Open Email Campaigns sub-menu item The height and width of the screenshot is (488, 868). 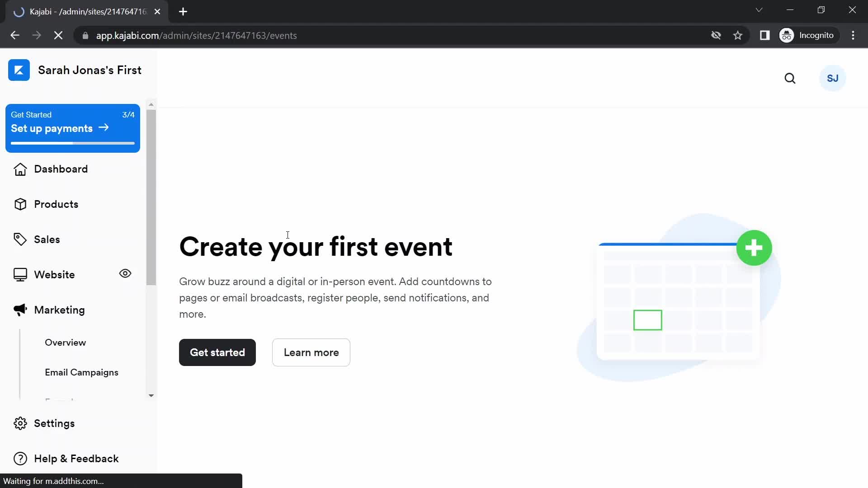tap(81, 372)
